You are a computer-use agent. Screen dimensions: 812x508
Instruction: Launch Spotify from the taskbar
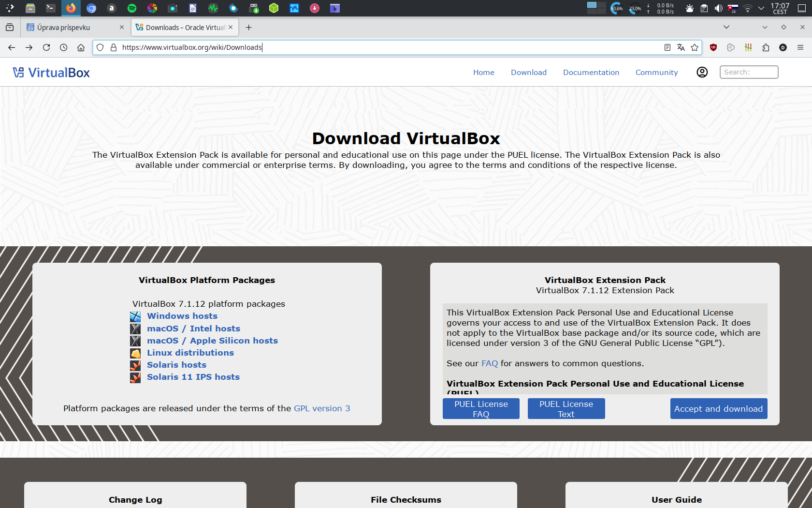(x=132, y=8)
